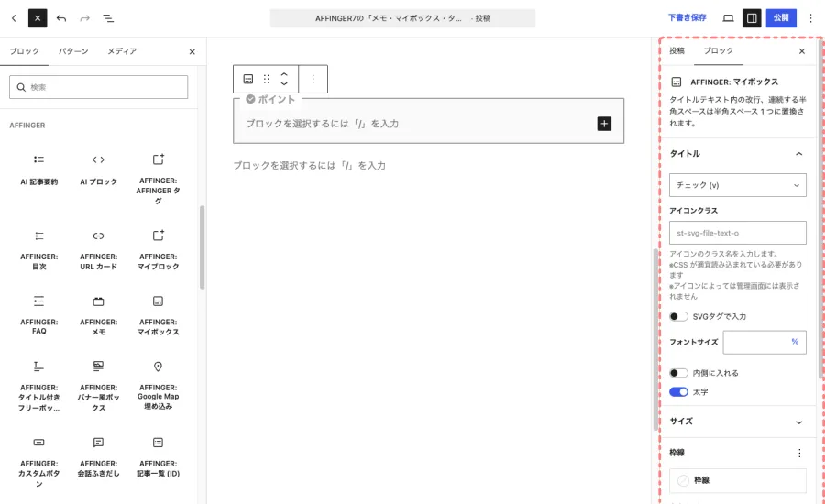
Task: Toggle the SVGタグで入力 switch
Action: pyautogui.click(x=678, y=316)
